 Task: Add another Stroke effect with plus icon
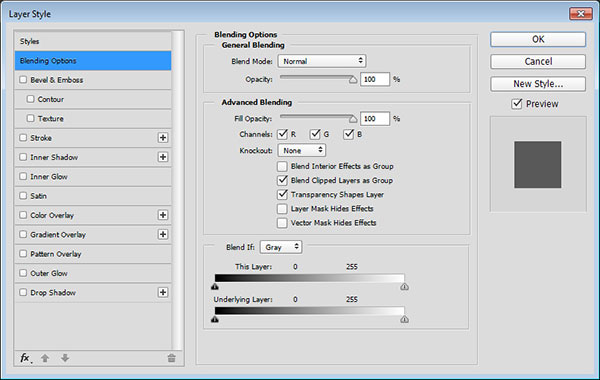pos(163,138)
